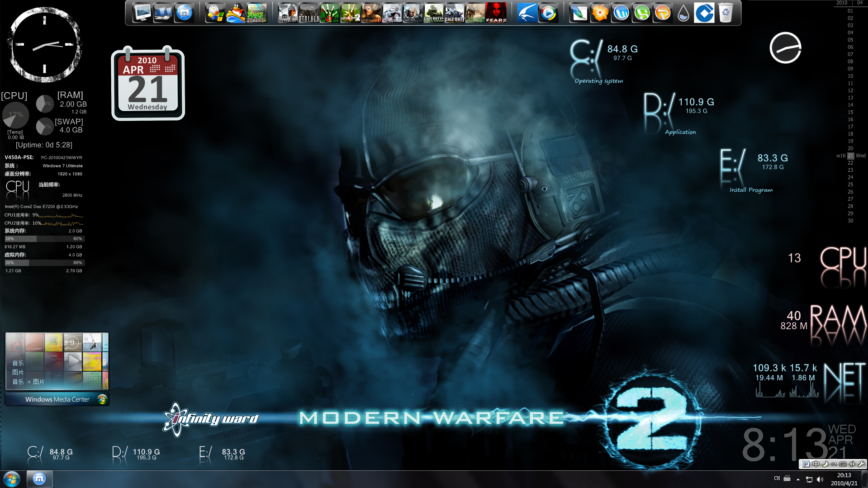Launch QQ penguin surfing icon in dock

tap(236, 13)
